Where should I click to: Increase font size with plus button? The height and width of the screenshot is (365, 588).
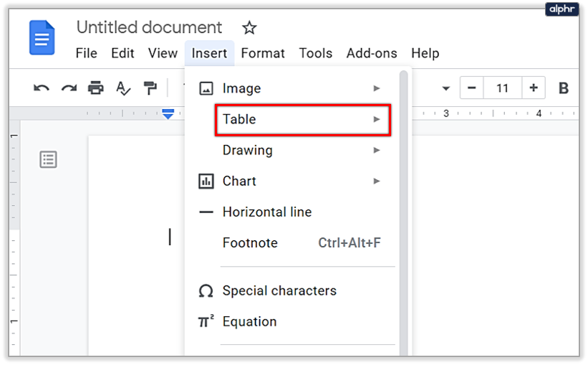(534, 88)
